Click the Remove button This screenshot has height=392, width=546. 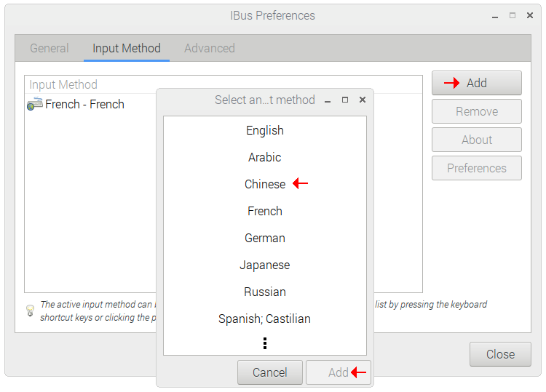[x=477, y=112]
